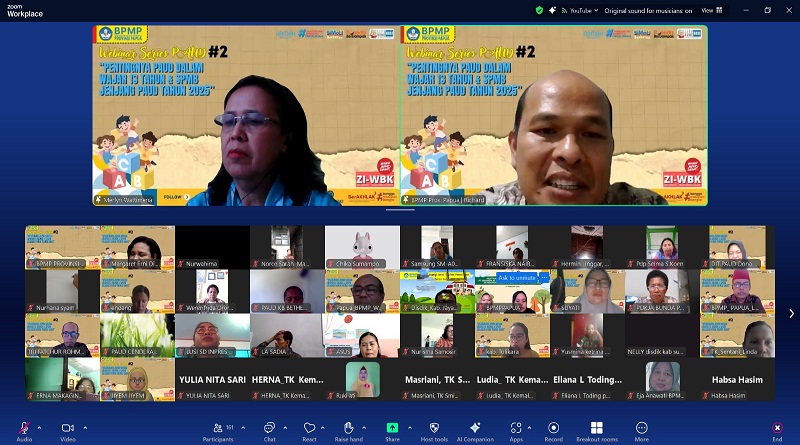
Task: Open options dots beside Ask to unmute
Action: point(544,278)
